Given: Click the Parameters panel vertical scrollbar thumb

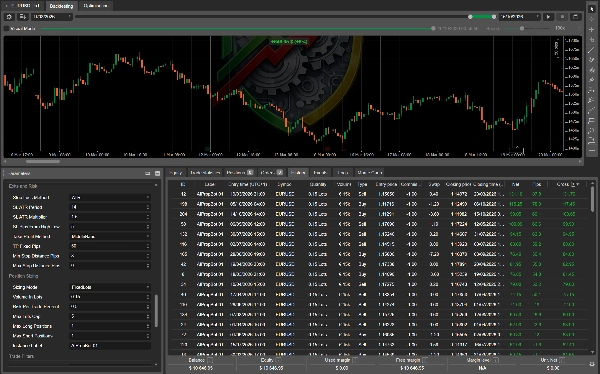Looking at the screenshot, I should (156, 310).
